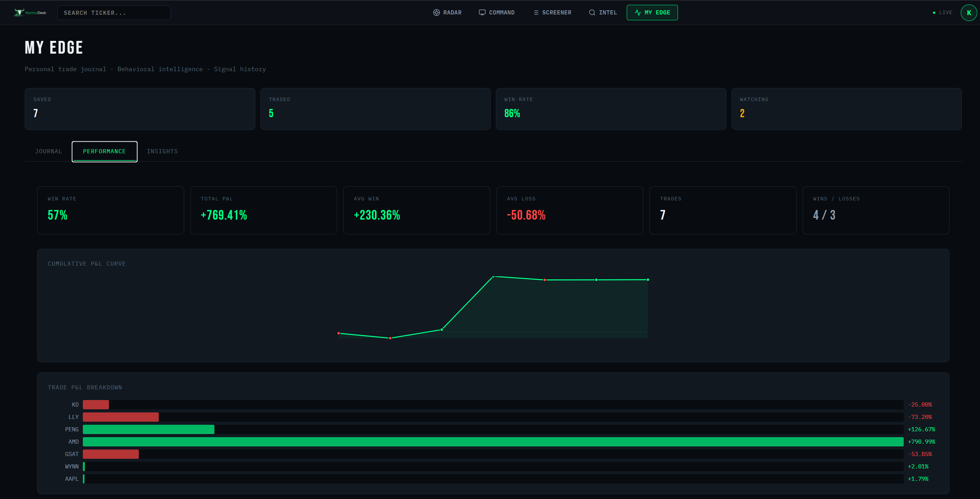This screenshot has width=980, height=499.
Task: Click the LLY red loss bar
Action: tap(121, 417)
